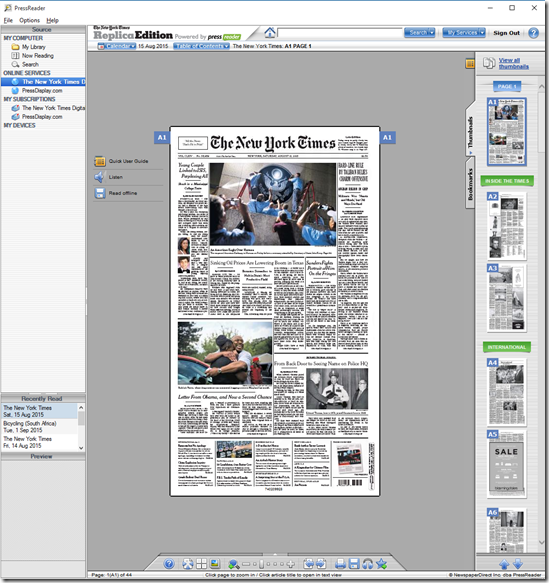Print the page with the printer icon

pos(340,564)
